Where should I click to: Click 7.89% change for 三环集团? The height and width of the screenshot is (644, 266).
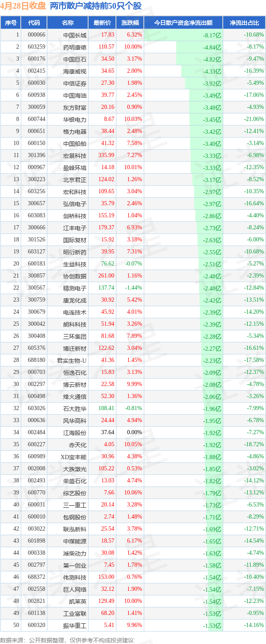pos(135,336)
